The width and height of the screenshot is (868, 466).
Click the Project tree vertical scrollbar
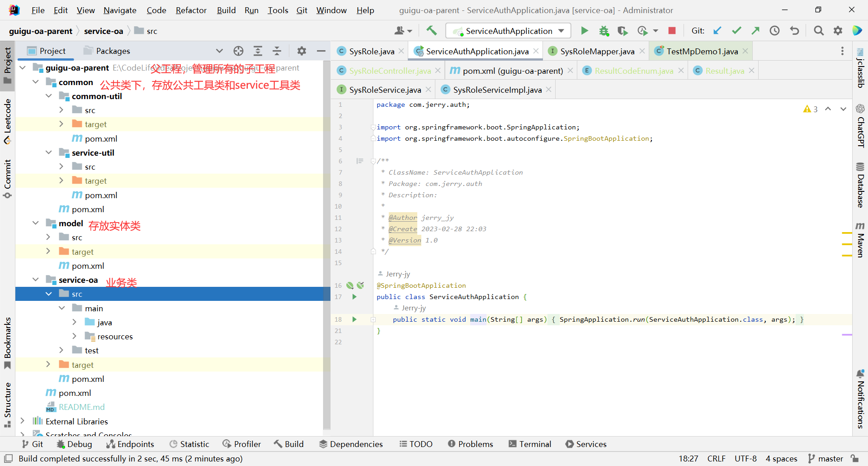327,244
